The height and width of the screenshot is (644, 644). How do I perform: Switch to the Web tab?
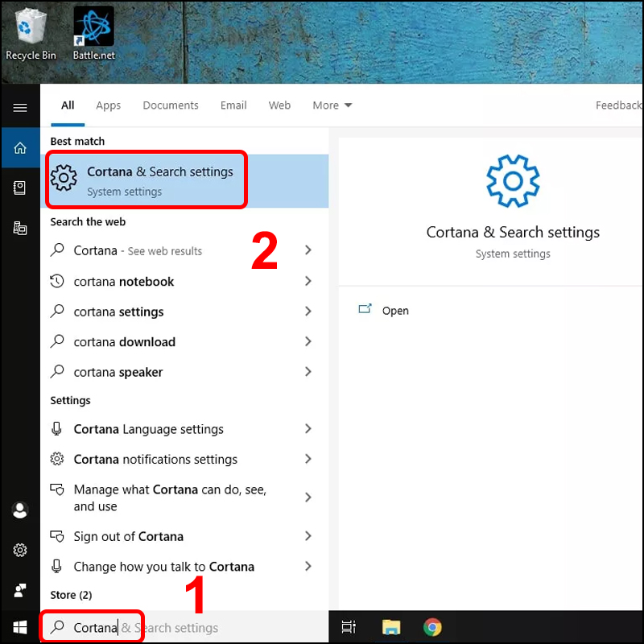[x=279, y=105]
